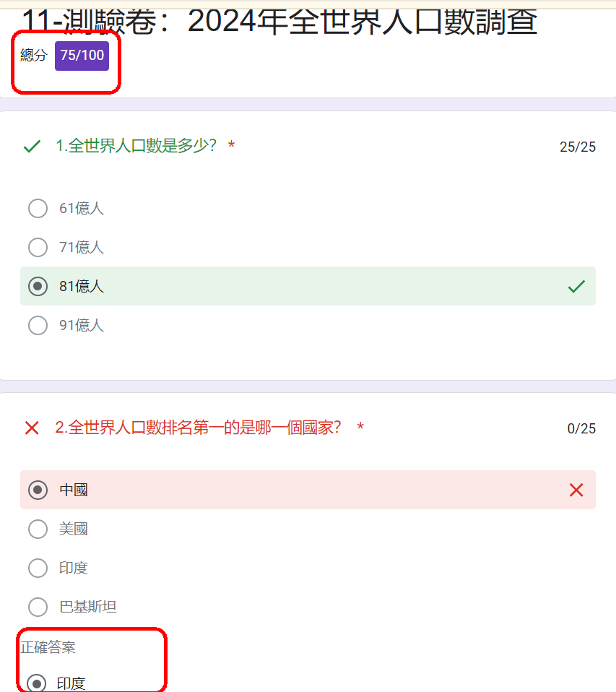Click the purple 75/100 score badge

point(82,56)
